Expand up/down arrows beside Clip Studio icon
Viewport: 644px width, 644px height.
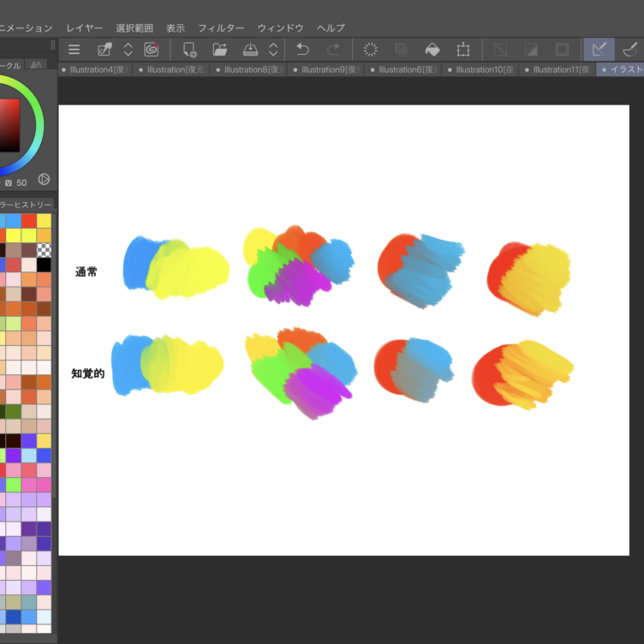coord(128,50)
